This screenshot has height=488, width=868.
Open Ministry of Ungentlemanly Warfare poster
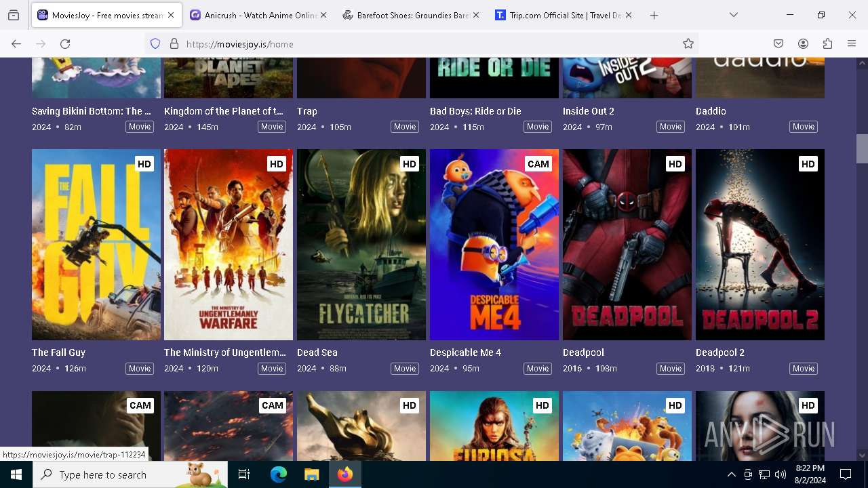[229, 245]
